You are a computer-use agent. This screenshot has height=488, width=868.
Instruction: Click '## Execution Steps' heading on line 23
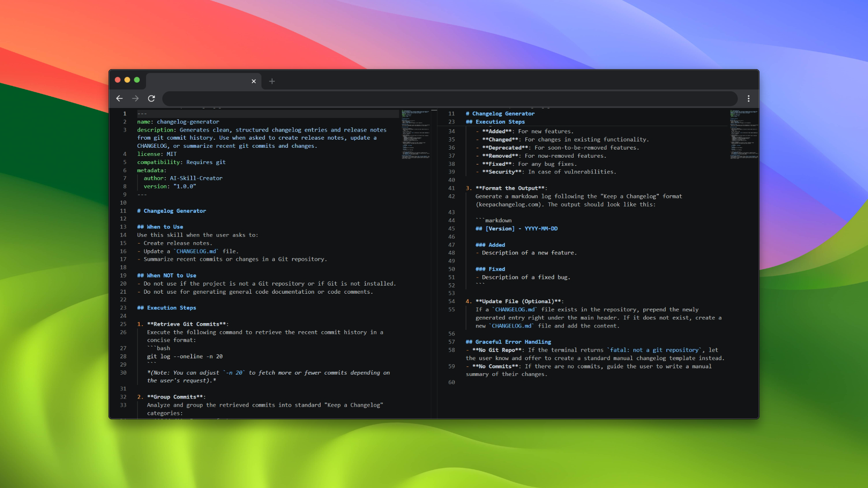166,308
